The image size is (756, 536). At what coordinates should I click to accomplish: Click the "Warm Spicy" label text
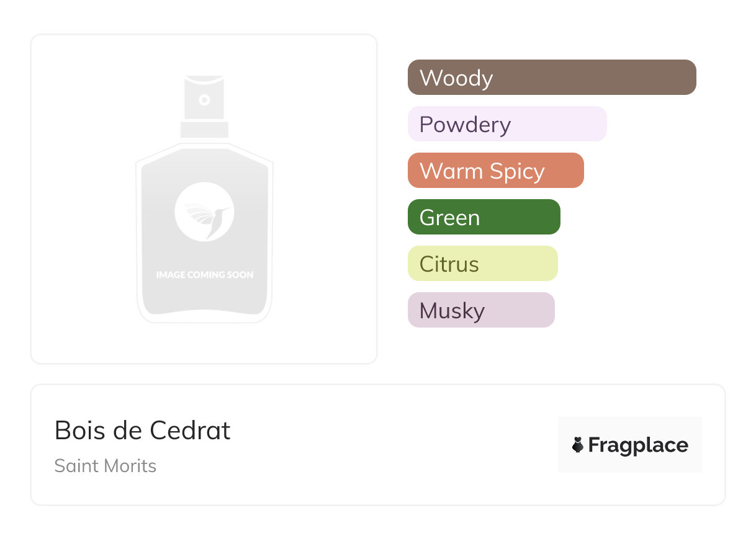[482, 171]
